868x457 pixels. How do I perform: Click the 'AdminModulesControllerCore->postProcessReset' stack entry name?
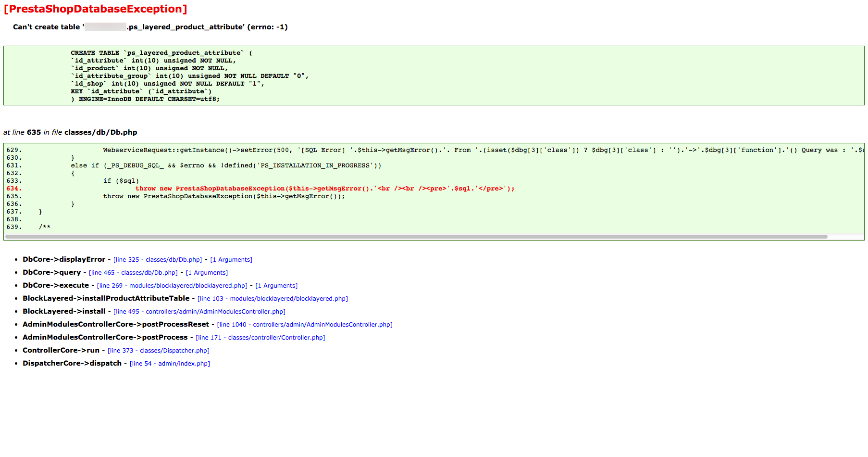116,324
